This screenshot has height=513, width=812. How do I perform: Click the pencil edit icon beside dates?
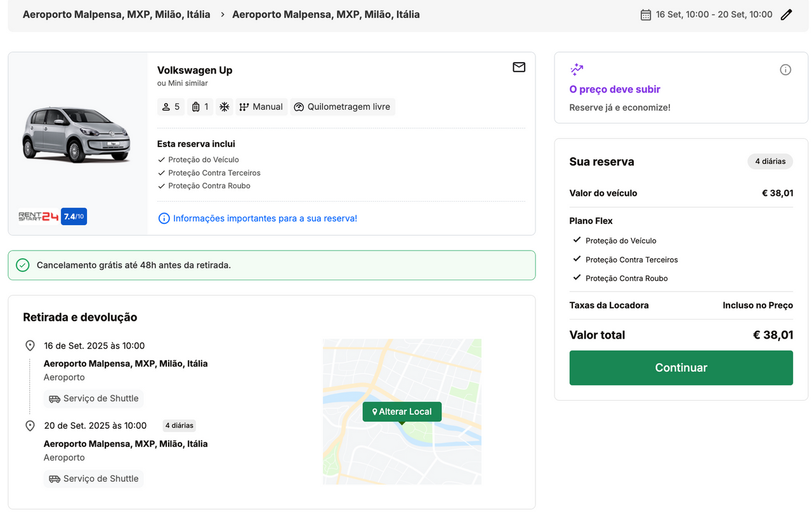point(786,15)
